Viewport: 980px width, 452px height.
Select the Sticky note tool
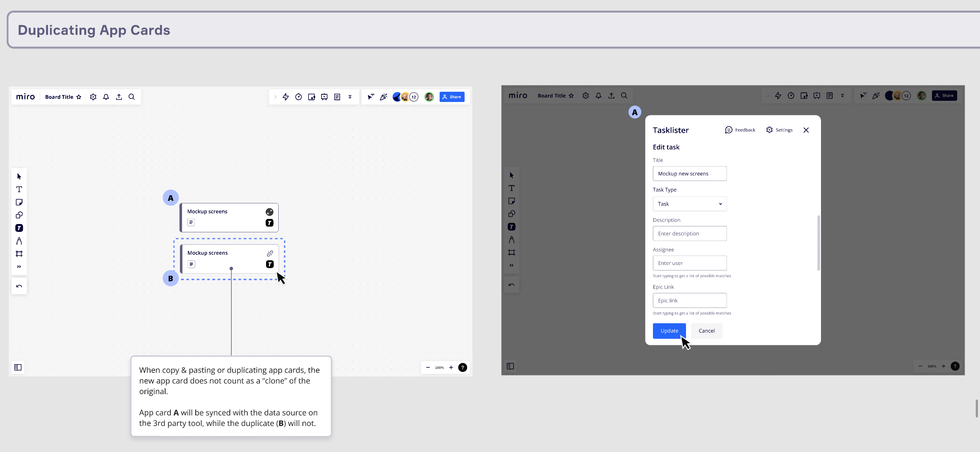19,202
